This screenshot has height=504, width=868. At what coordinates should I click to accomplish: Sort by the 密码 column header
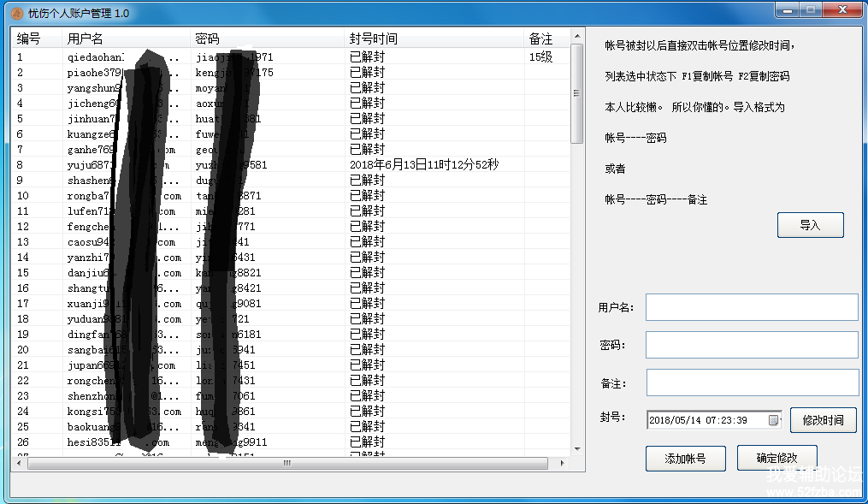point(267,39)
